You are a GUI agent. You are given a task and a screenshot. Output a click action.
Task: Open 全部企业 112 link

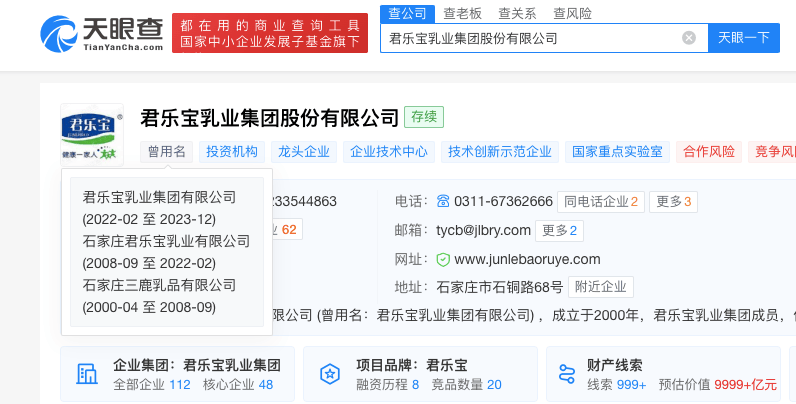click(152, 385)
